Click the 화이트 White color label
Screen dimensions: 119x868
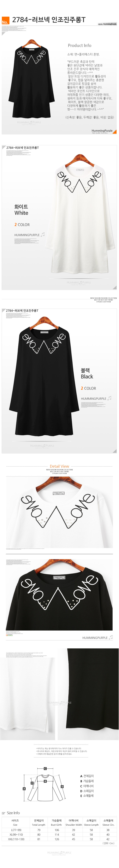pos(21,210)
